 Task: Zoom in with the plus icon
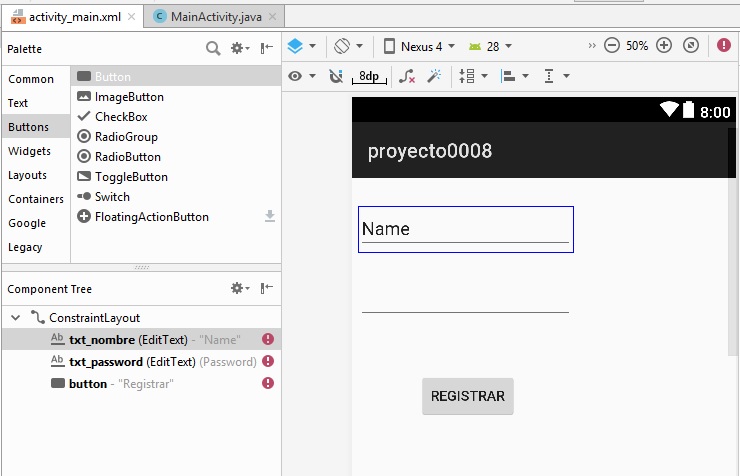click(664, 46)
